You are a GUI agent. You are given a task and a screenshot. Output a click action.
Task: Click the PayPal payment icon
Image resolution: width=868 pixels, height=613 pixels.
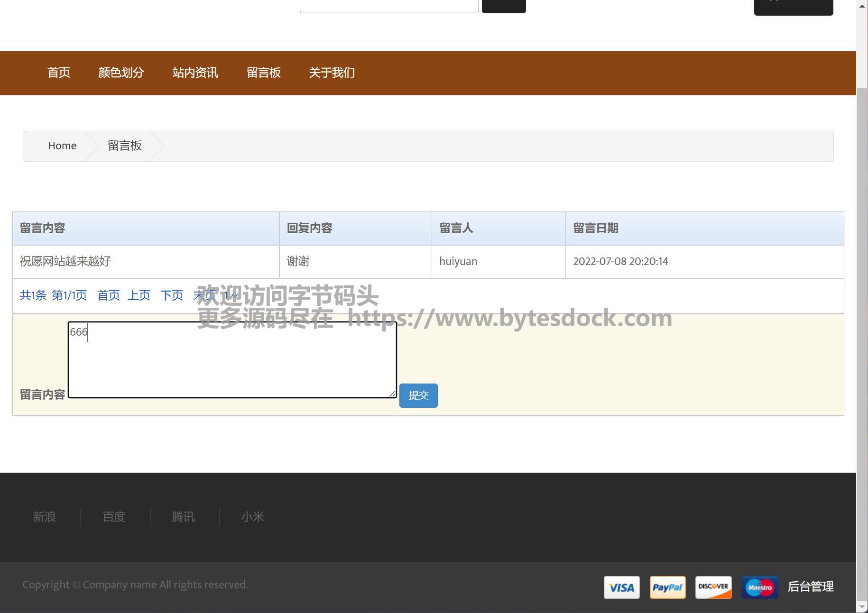[x=667, y=587]
